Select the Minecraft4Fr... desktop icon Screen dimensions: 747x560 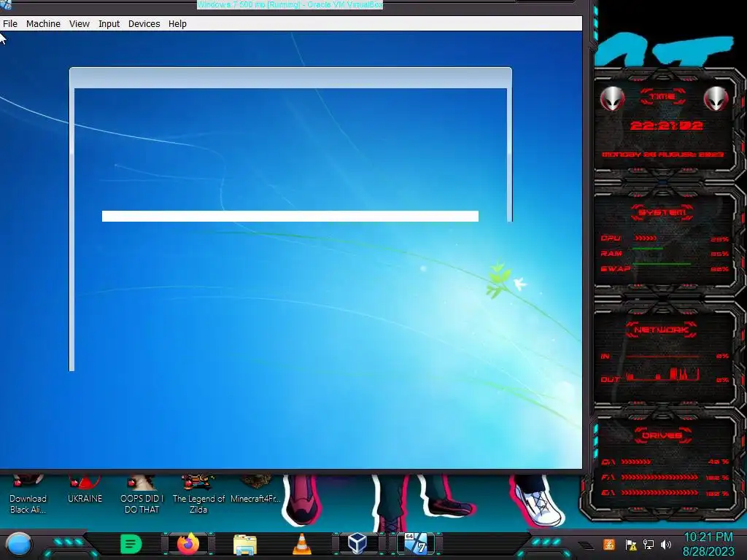click(x=255, y=491)
